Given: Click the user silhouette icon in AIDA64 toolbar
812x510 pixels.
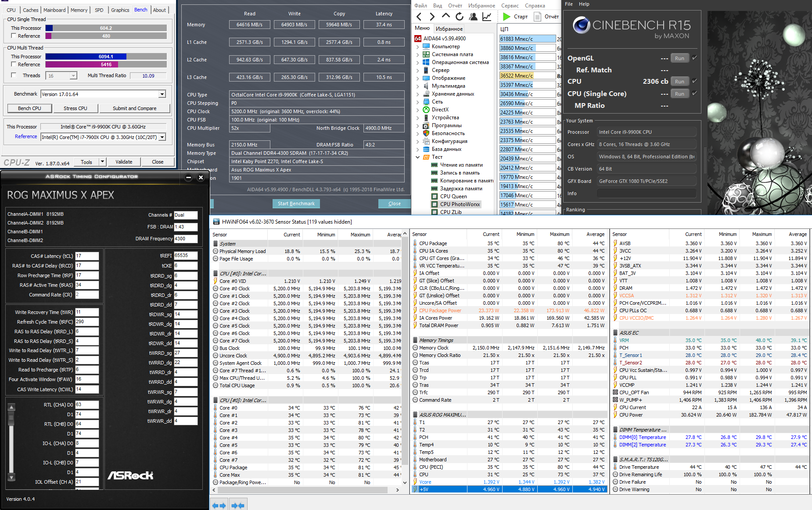Looking at the screenshot, I should (x=473, y=17).
